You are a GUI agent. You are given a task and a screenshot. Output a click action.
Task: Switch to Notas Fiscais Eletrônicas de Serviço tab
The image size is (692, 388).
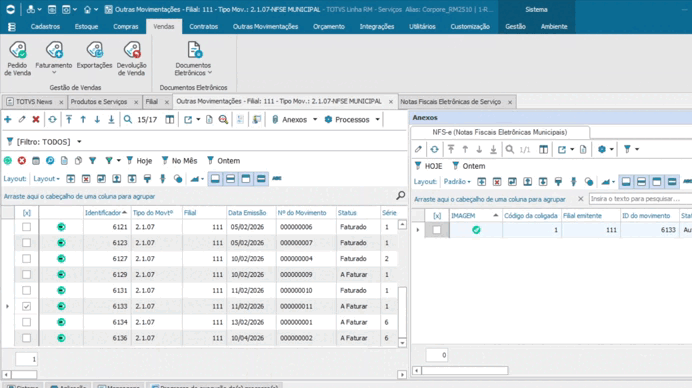[x=451, y=102]
